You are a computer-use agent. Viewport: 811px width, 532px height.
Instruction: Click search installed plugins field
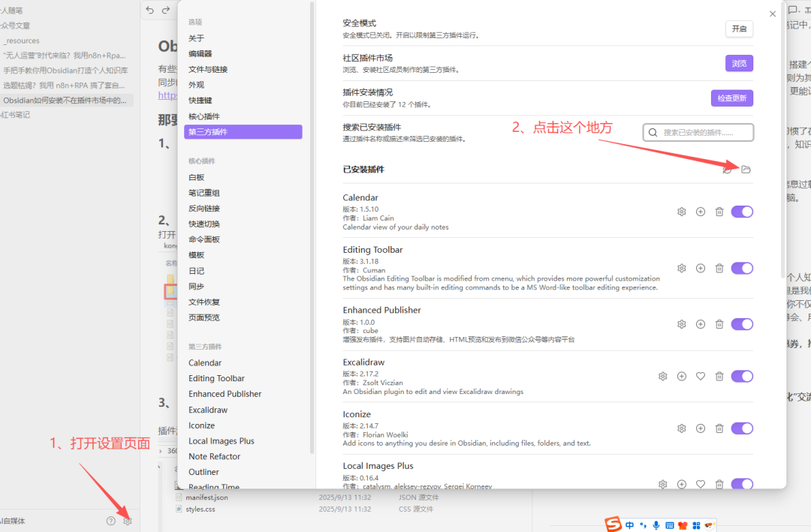[x=698, y=132]
